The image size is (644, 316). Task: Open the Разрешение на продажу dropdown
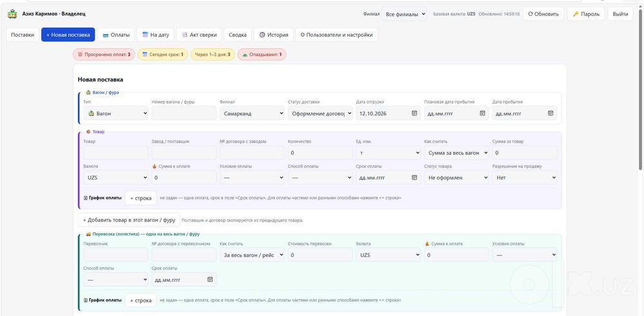click(x=524, y=178)
